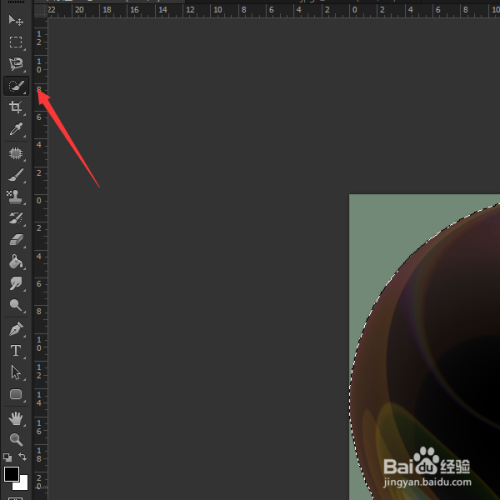Choose the Smudge tool

coord(16,283)
